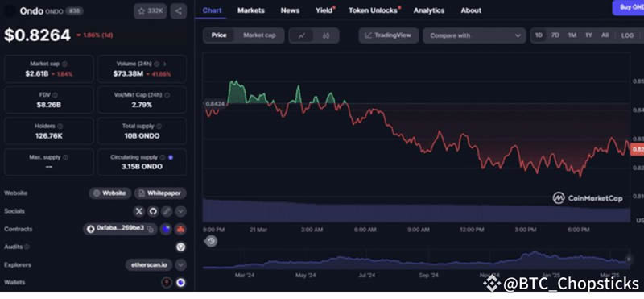Select the line chart type icon

point(302,35)
